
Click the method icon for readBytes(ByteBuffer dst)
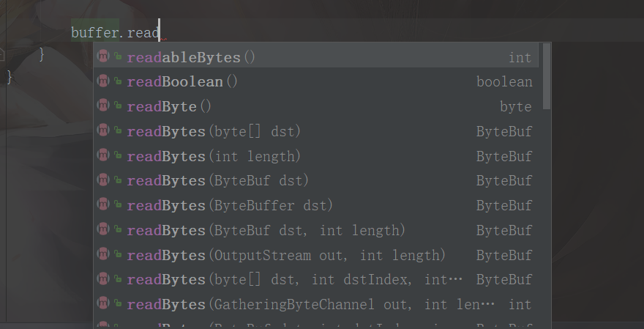(x=103, y=205)
